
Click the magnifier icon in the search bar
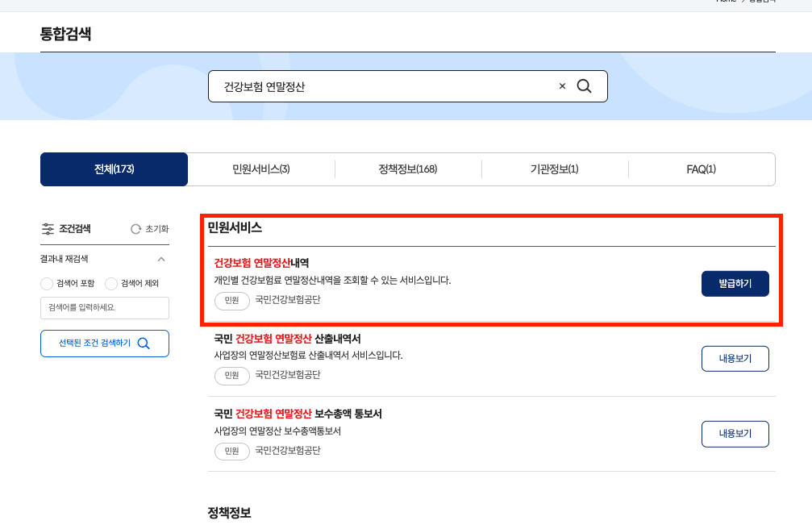584,86
